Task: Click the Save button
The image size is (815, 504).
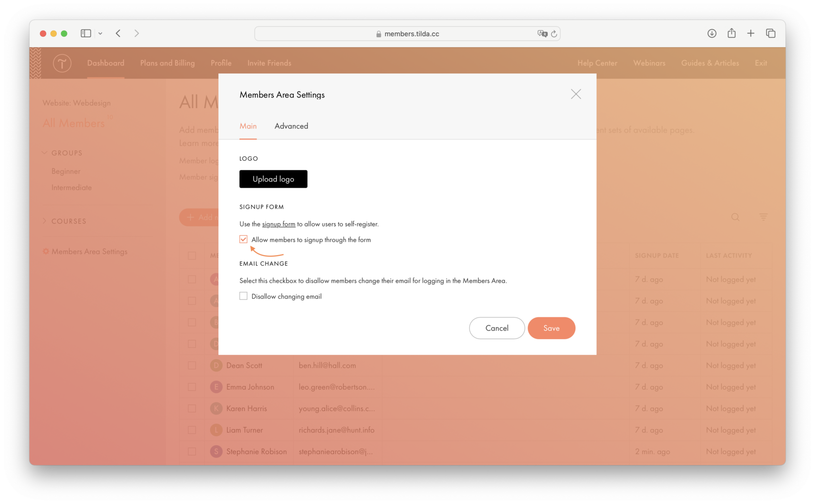Action: coord(552,328)
